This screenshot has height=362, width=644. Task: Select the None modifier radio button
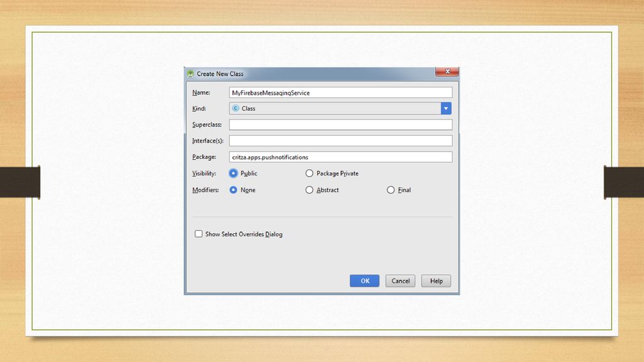click(x=233, y=190)
